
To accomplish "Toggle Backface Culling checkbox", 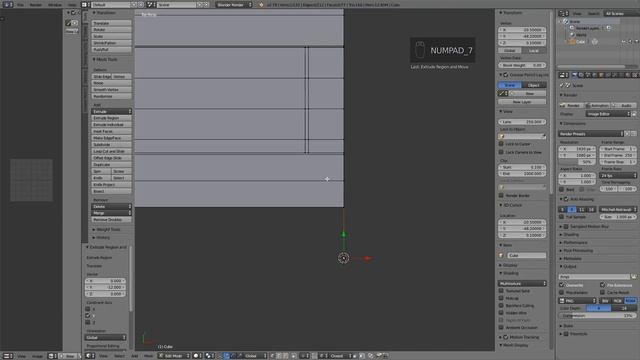I will [x=501, y=306].
